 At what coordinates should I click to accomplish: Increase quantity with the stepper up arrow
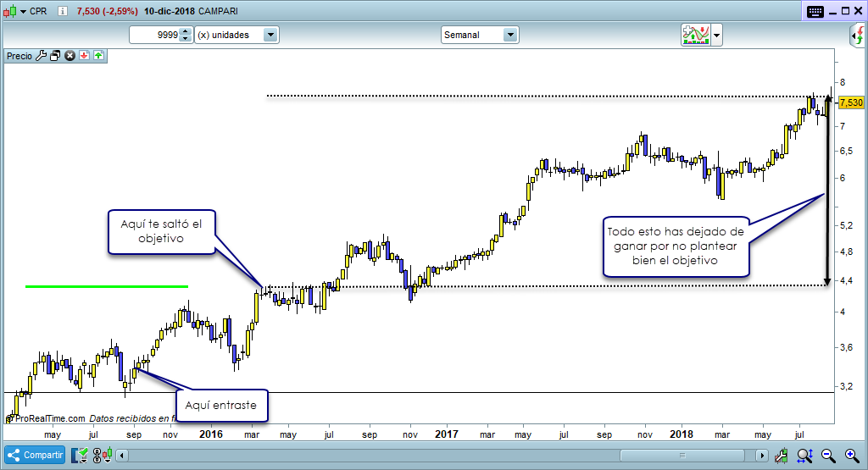point(186,31)
